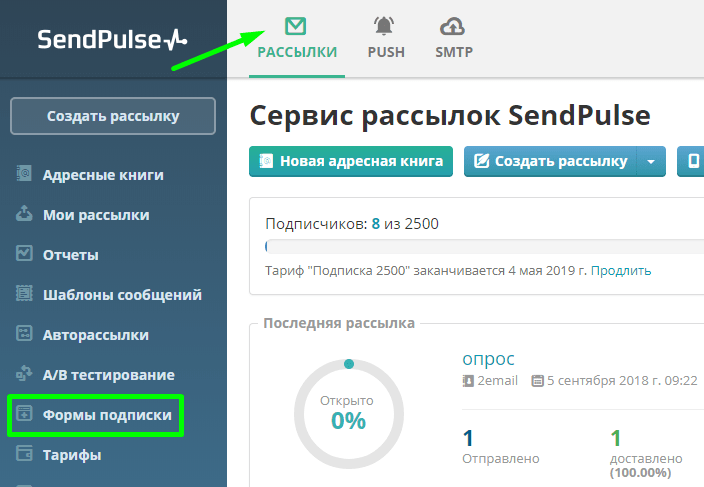Click the доставлено count 1
Screen dimensions: 704x487
616,439
